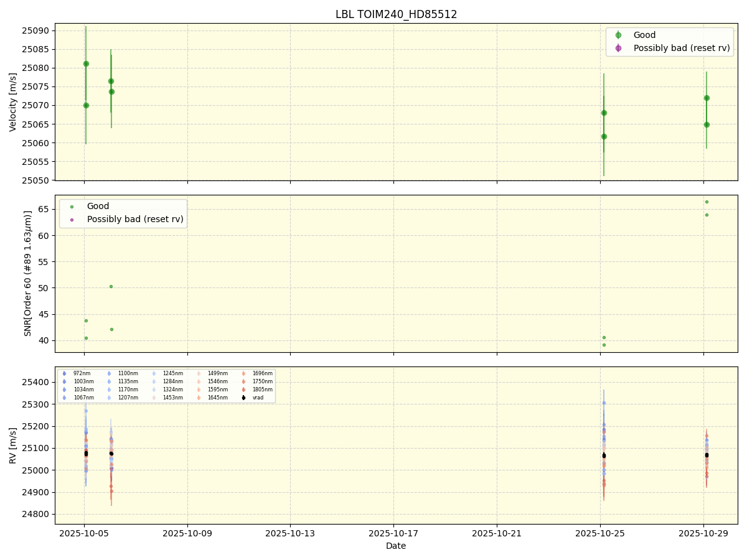The height and width of the screenshot is (560, 747).
Task: Click the 25090 velocity tick label
Action: [37, 30]
